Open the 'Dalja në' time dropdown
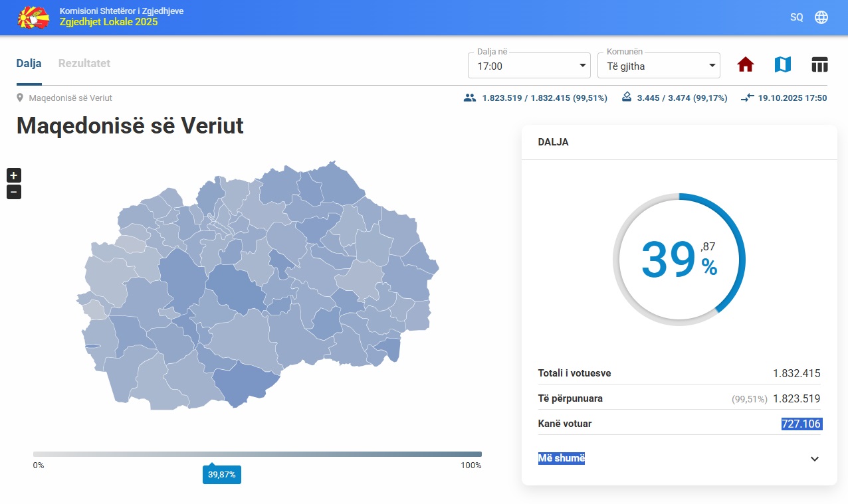This screenshot has width=848, height=504. pyautogui.click(x=529, y=66)
